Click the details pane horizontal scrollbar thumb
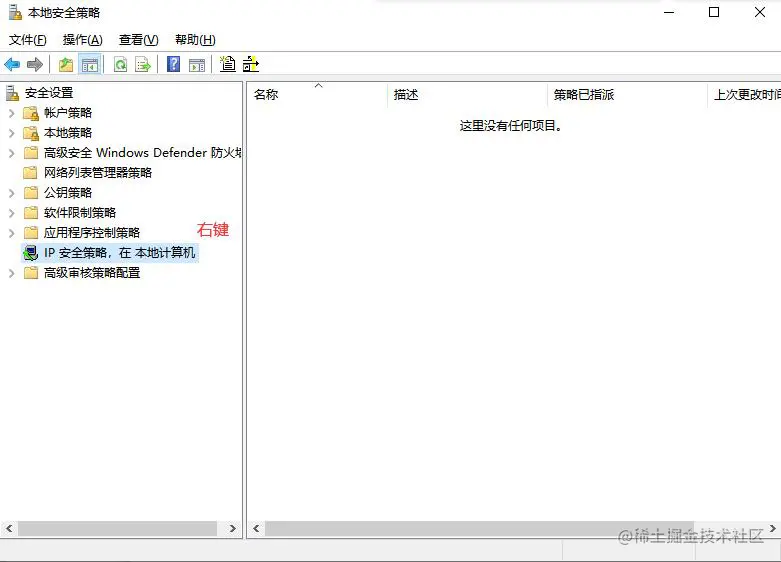The image size is (781, 562). pyautogui.click(x=479, y=529)
